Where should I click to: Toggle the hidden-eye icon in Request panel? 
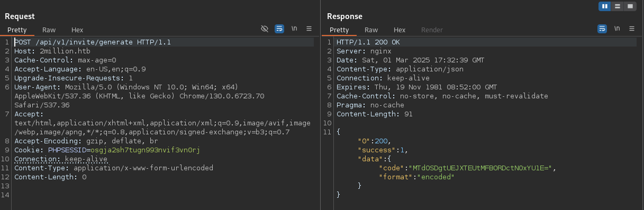pos(265,29)
